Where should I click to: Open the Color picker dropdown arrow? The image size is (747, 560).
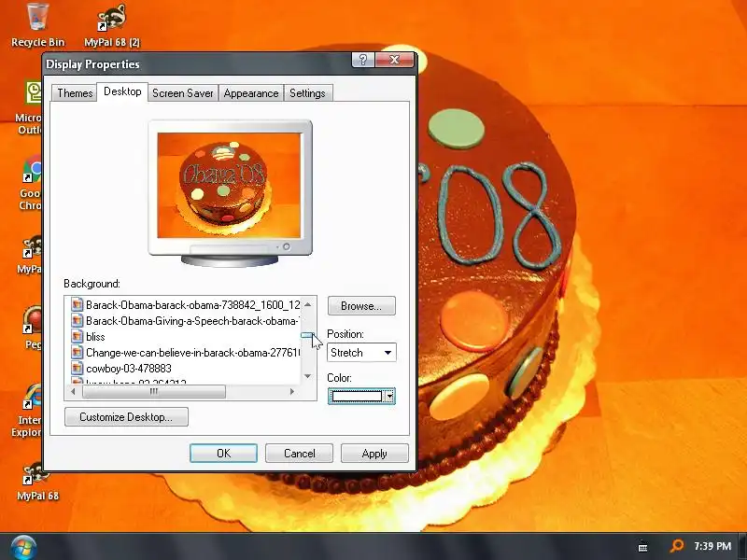pyautogui.click(x=389, y=396)
